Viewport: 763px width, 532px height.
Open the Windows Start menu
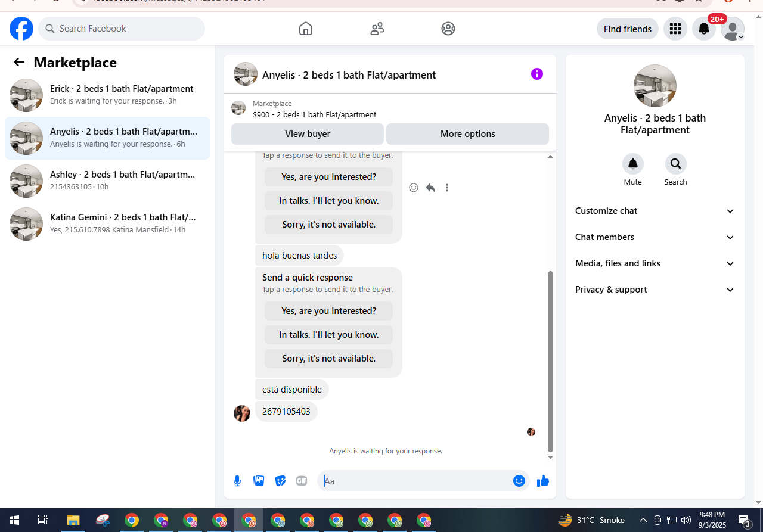pos(14,520)
